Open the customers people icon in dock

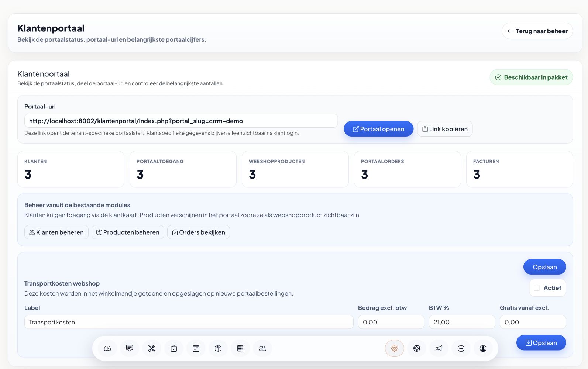point(262,348)
